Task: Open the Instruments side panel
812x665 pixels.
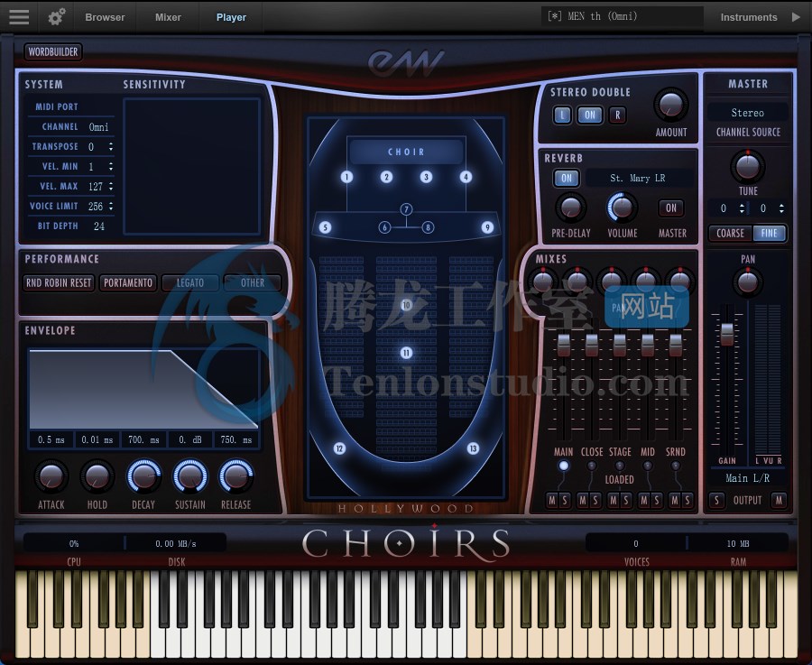Action: 748,17
